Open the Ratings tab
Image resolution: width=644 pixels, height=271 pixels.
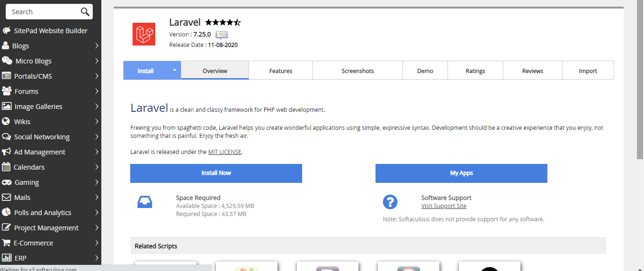(x=475, y=71)
